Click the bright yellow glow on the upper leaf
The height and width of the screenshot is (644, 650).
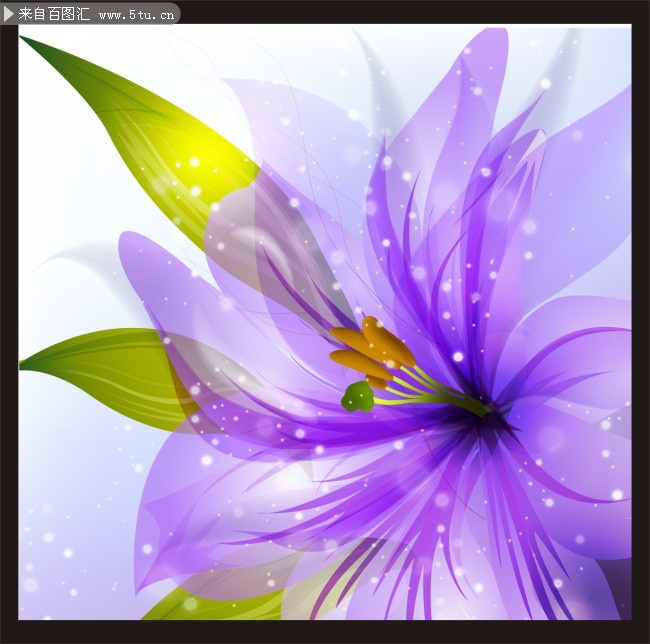click(195, 160)
